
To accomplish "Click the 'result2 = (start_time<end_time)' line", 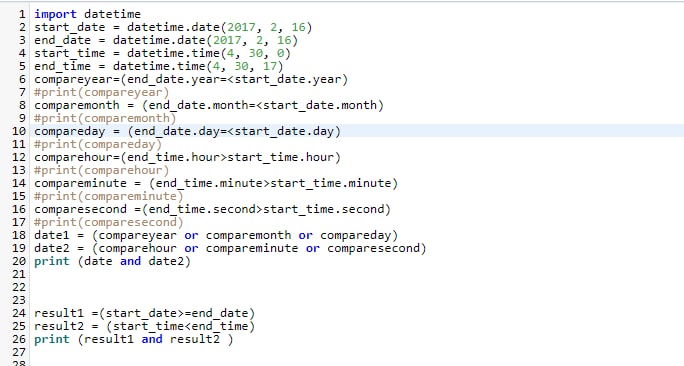I will click(144, 326).
